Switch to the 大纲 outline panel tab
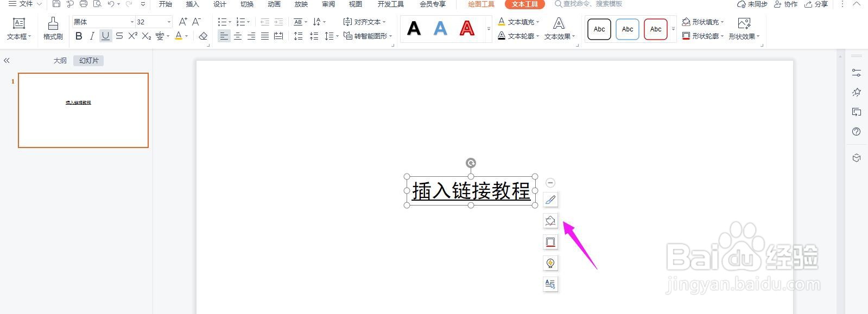Viewport: 868px width, 314px height. (60, 61)
